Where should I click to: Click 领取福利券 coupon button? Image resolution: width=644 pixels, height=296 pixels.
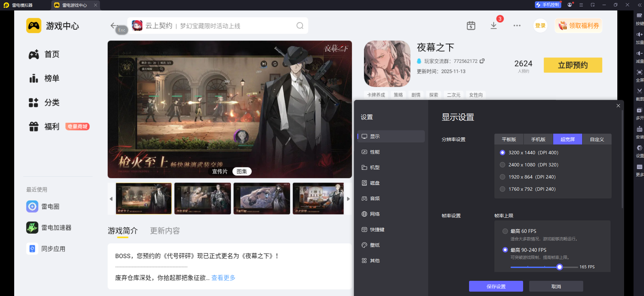pyautogui.click(x=579, y=26)
